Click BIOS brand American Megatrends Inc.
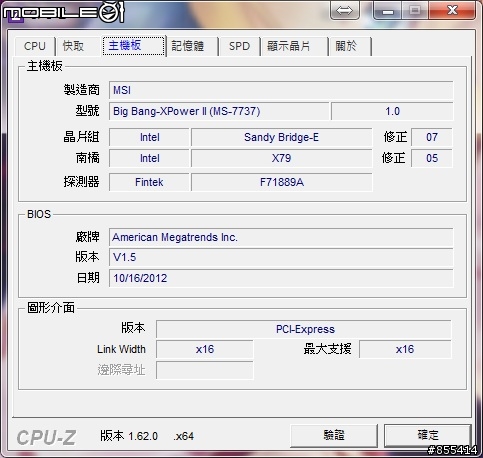The height and width of the screenshot is (458, 483). 281,237
